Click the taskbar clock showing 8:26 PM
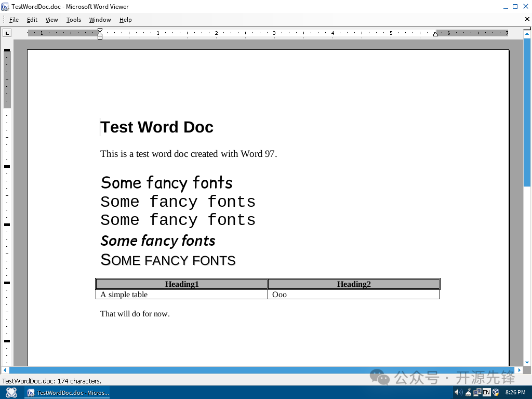This screenshot has height=399, width=532. [515, 393]
